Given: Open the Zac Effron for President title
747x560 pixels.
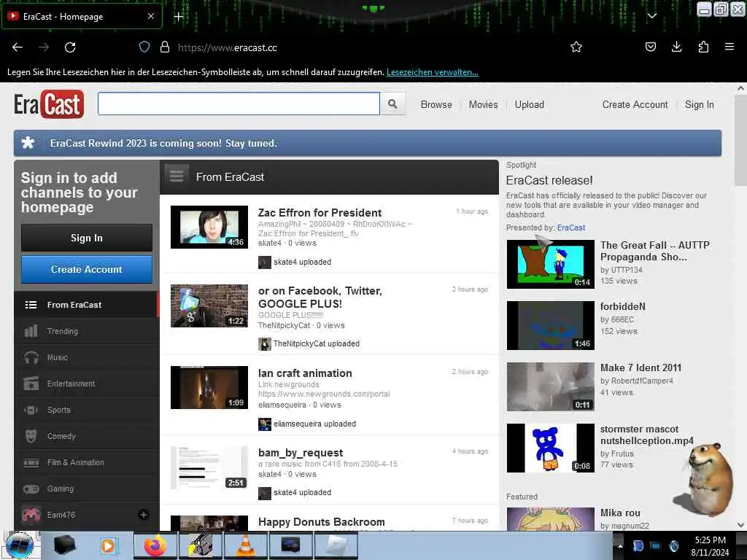Looking at the screenshot, I should [320, 212].
